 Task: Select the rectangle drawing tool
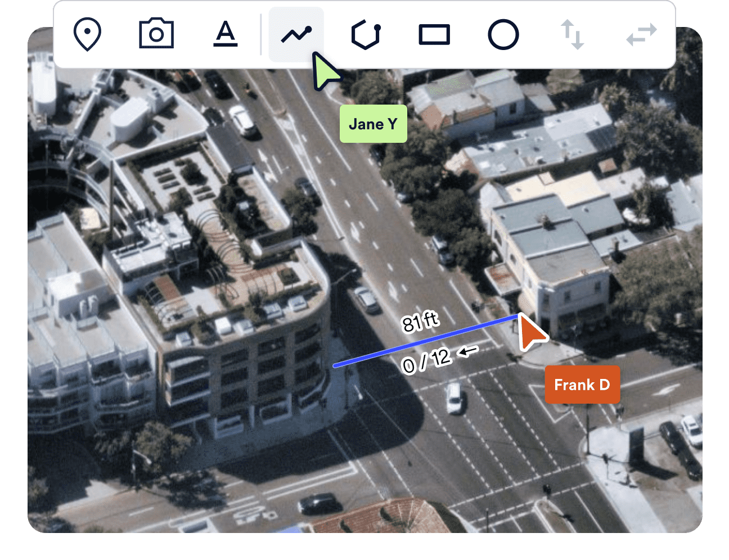point(434,35)
